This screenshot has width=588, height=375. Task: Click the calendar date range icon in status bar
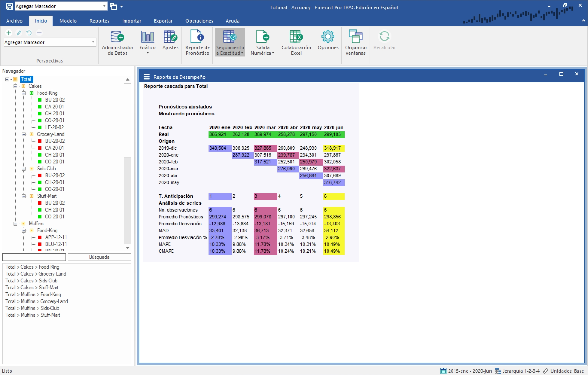443,371
